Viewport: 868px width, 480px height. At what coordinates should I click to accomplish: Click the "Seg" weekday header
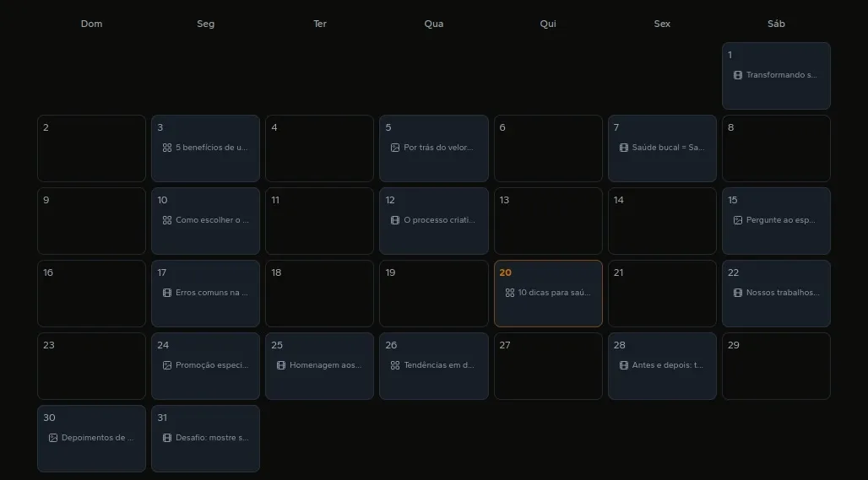pyautogui.click(x=205, y=24)
